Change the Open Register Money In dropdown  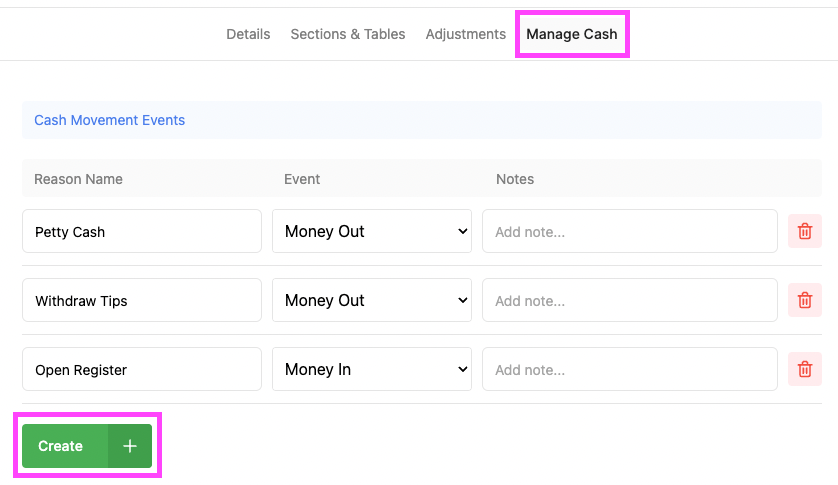coord(371,369)
